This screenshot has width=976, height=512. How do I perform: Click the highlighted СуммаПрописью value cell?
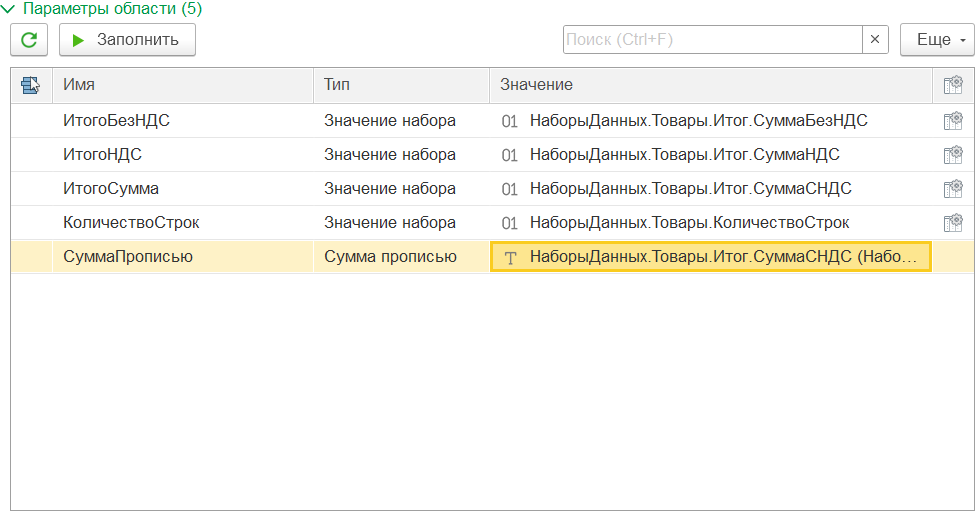pos(711,257)
